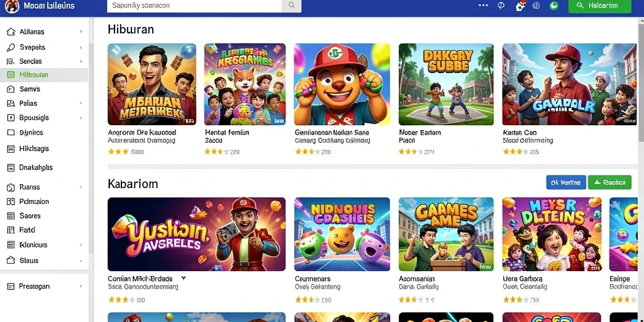Open the Games Ame thumbnail
The image size is (644, 322).
point(446,234)
